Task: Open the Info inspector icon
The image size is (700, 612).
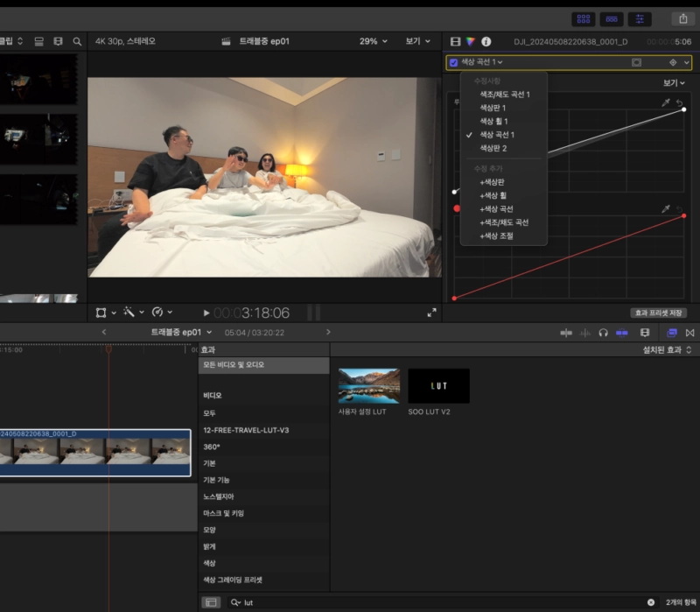Action: pyautogui.click(x=486, y=41)
